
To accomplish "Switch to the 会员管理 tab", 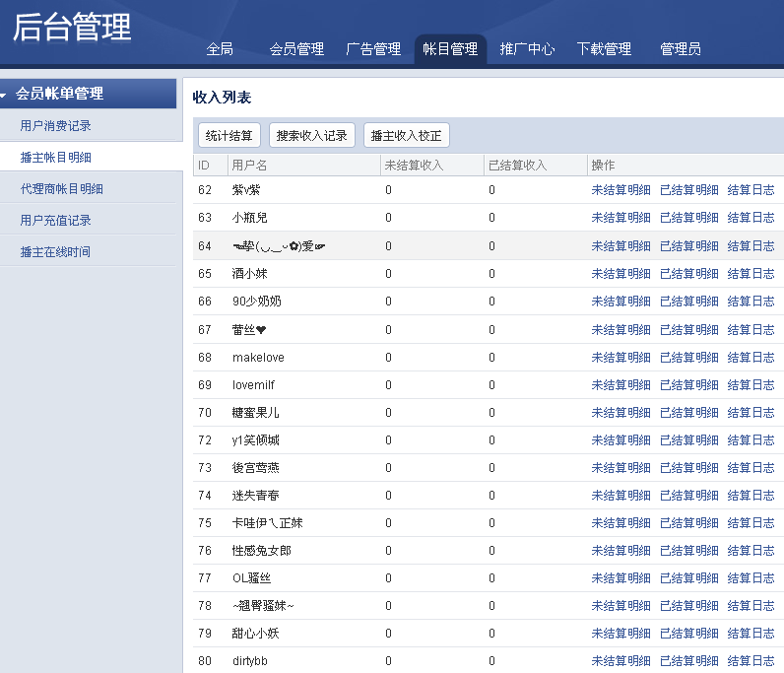I will (x=296, y=49).
